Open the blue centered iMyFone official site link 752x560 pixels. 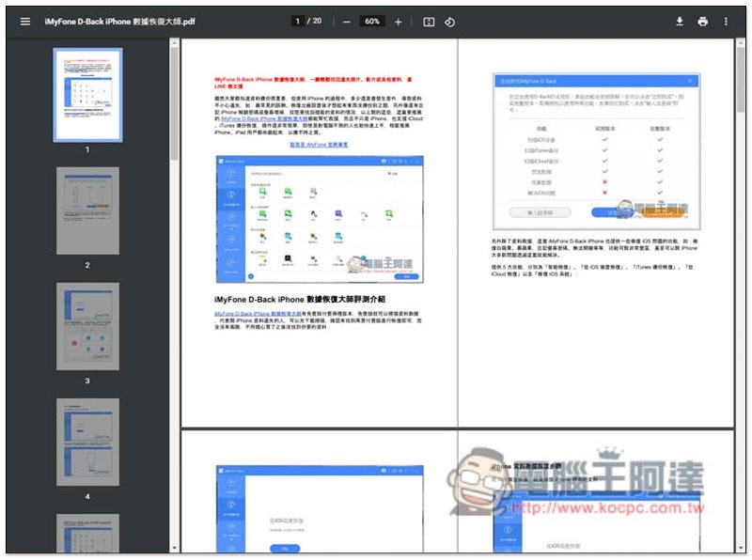(319, 145)
